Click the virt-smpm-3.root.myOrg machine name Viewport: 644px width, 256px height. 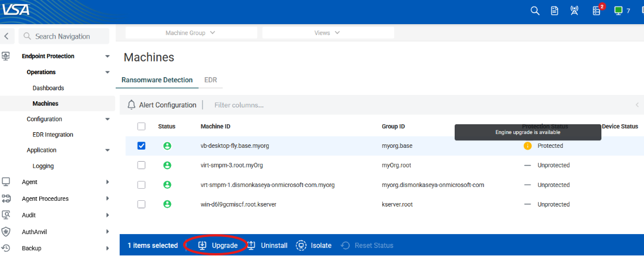[x=231, y=165]
